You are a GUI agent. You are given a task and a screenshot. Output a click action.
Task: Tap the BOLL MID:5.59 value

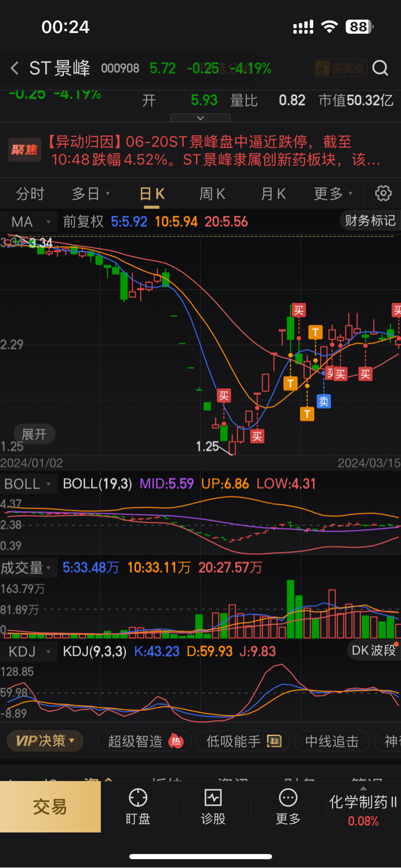[167, 484]
